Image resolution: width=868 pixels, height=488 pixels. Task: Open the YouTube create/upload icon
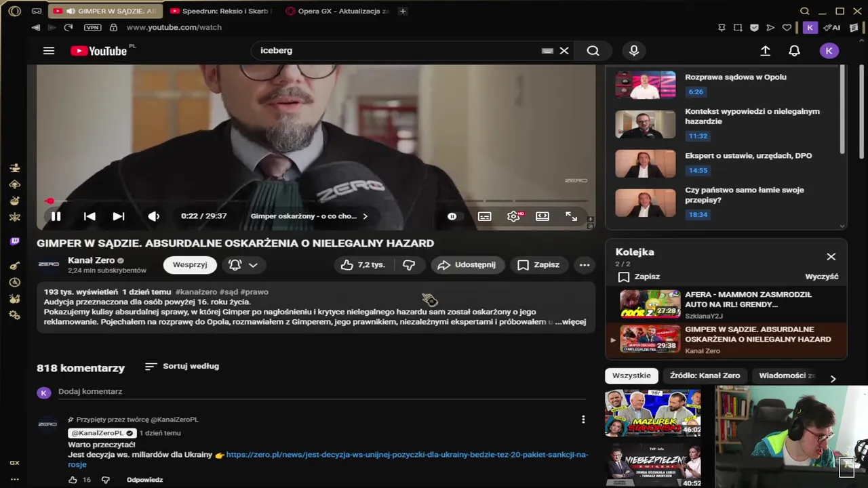coord(766,51)
